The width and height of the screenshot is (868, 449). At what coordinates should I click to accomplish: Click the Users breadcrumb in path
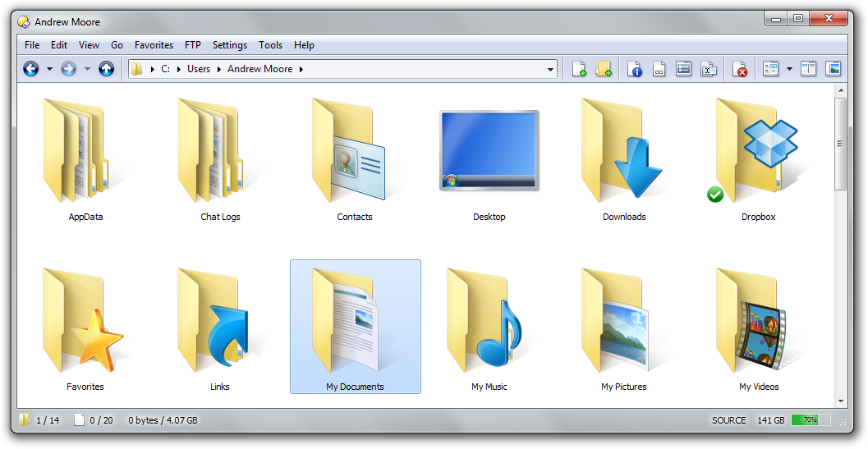point(199,69)
